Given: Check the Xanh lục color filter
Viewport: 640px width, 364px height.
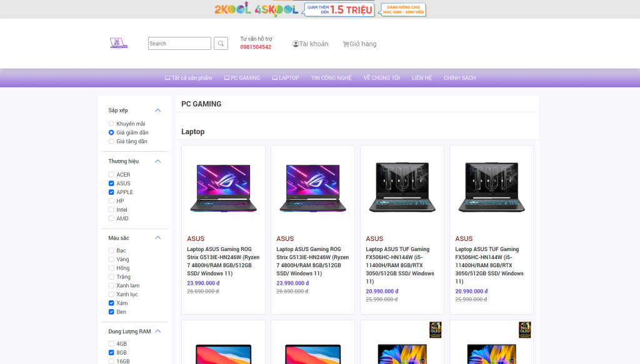Looking at the screenshot, I should tap(111, 294).
